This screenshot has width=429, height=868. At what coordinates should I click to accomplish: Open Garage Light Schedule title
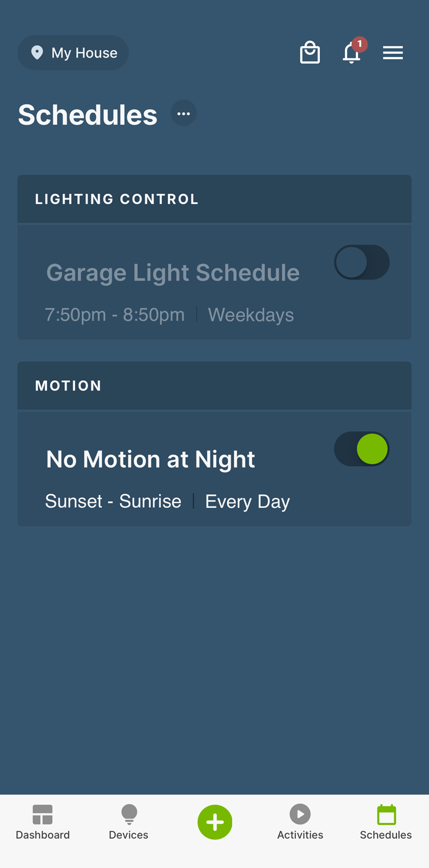click(173, 273)
